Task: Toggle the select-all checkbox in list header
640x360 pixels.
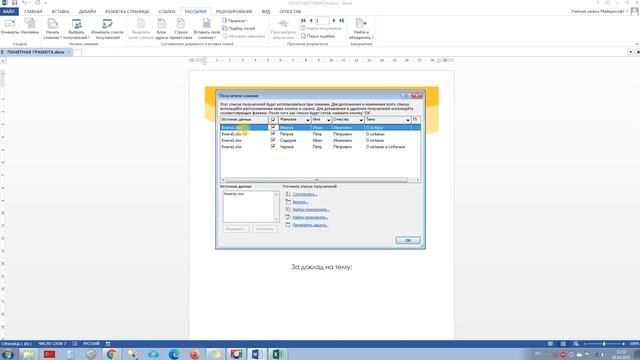Action: [273, 120]
